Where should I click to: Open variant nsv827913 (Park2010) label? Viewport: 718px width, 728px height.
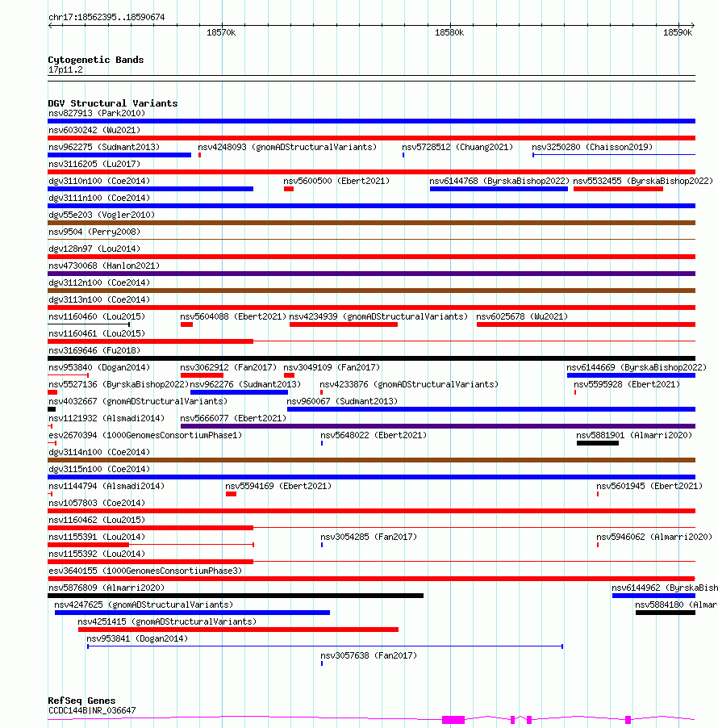pyautogui.click(x=97, y=113)
